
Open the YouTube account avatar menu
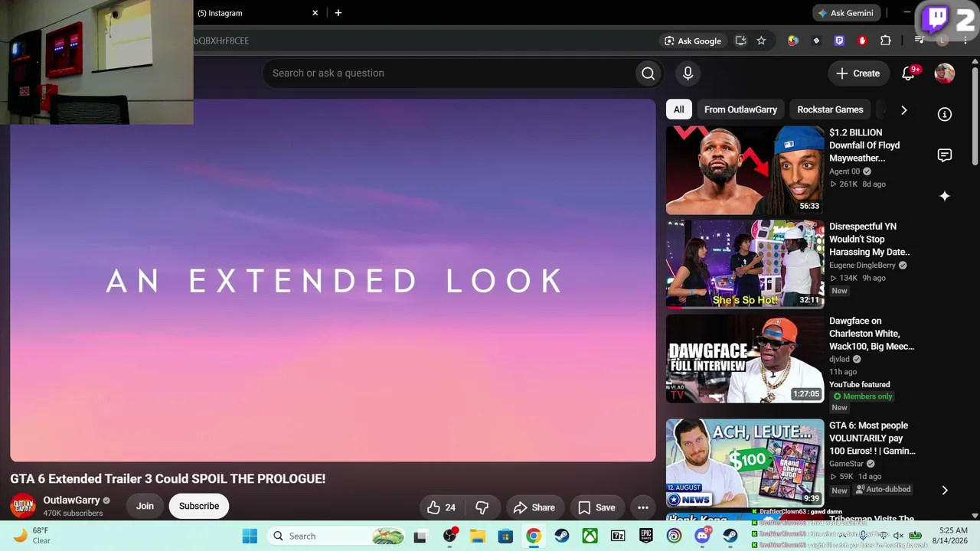[x=945, y=73]
